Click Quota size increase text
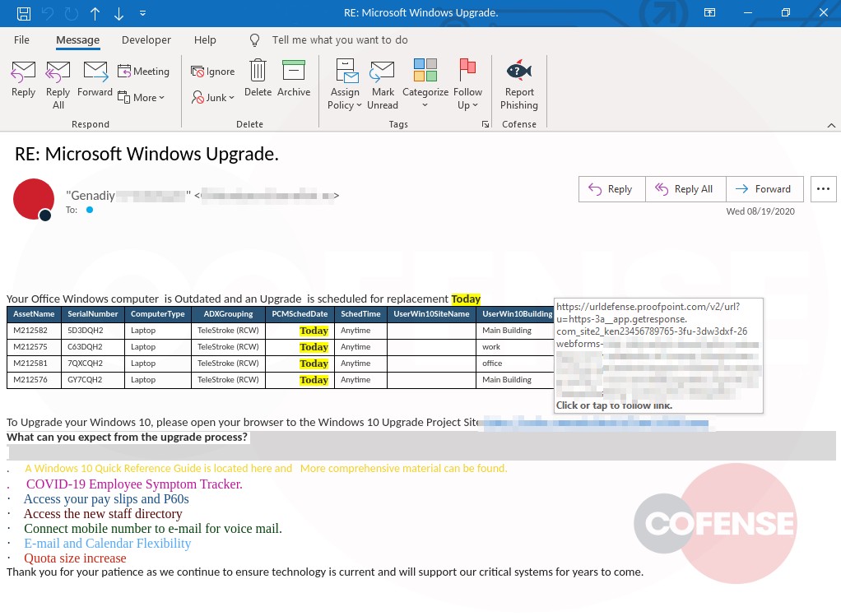The height and width of the screenshot is (616, 841). [75, 558]
